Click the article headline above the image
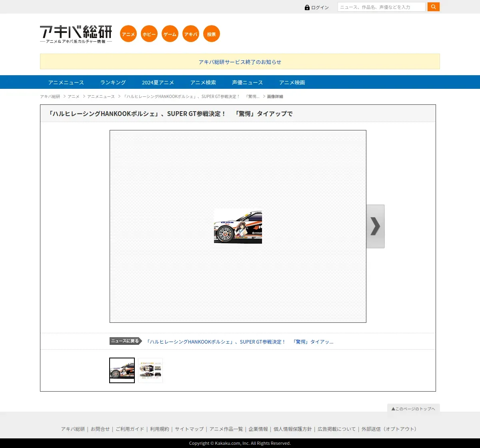 pos(170,114)
